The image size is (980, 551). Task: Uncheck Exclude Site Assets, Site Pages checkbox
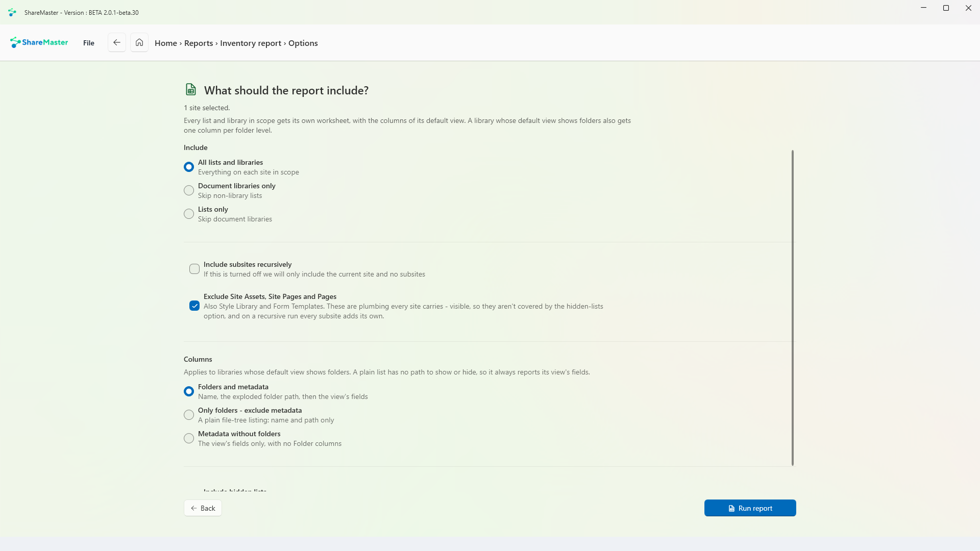point(194,306)
